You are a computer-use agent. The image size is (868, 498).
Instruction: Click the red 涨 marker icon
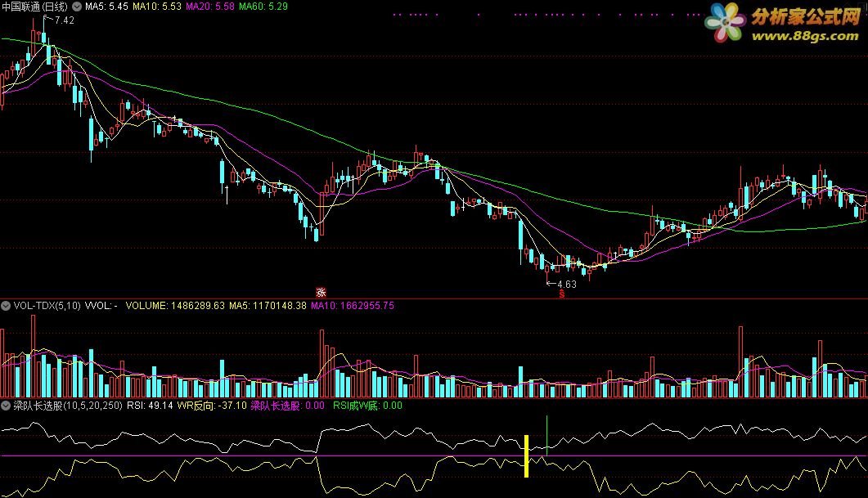click(x=321, y=293)
